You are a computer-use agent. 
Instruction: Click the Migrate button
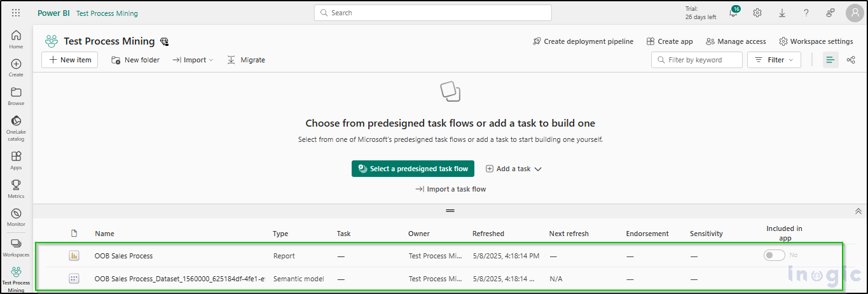coord(245,60)
